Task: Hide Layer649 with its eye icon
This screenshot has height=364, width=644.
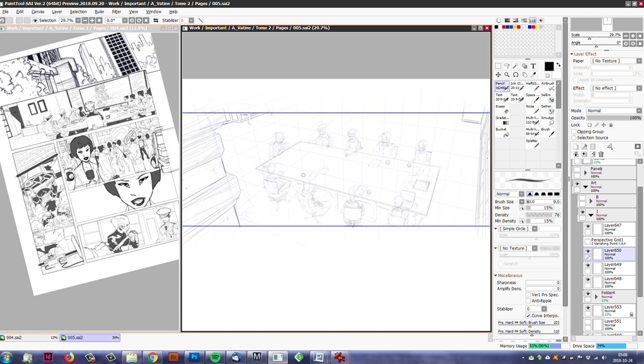Action: pos(588,265)
